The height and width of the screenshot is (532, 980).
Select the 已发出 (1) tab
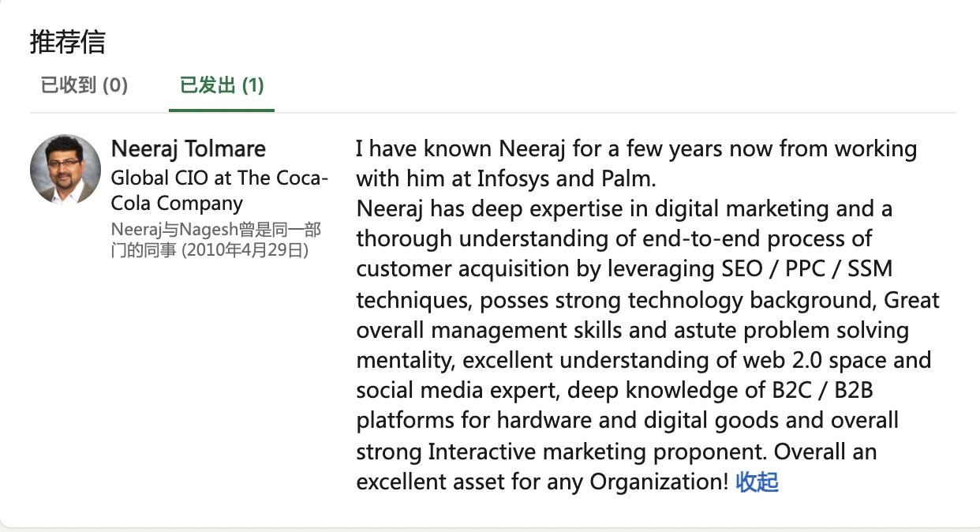click(222, 85)
